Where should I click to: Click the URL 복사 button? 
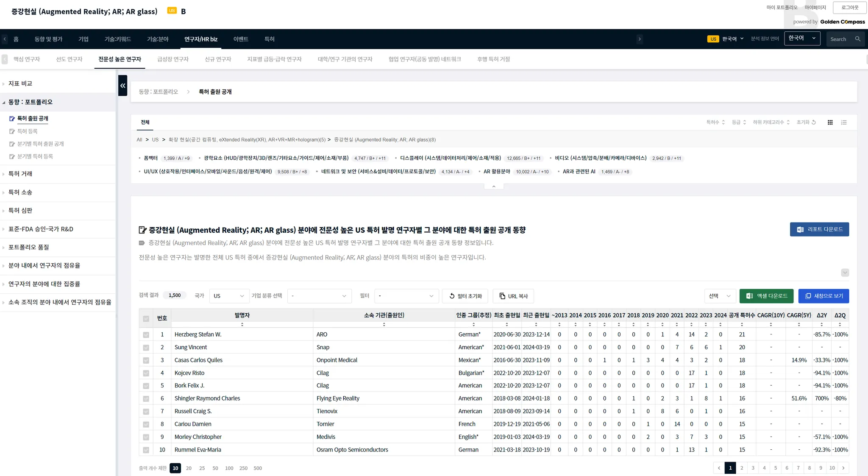coord(513,296)
